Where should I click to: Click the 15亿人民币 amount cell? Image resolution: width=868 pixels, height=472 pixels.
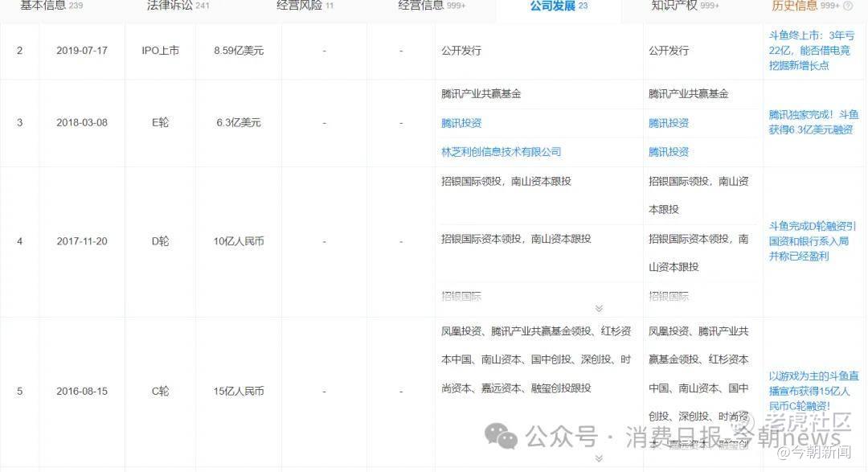tap(239, 391)
